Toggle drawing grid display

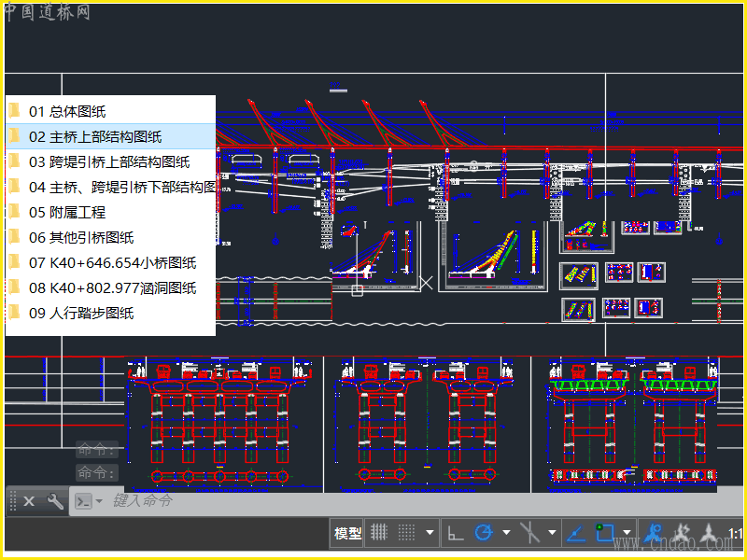coord(379,532)
